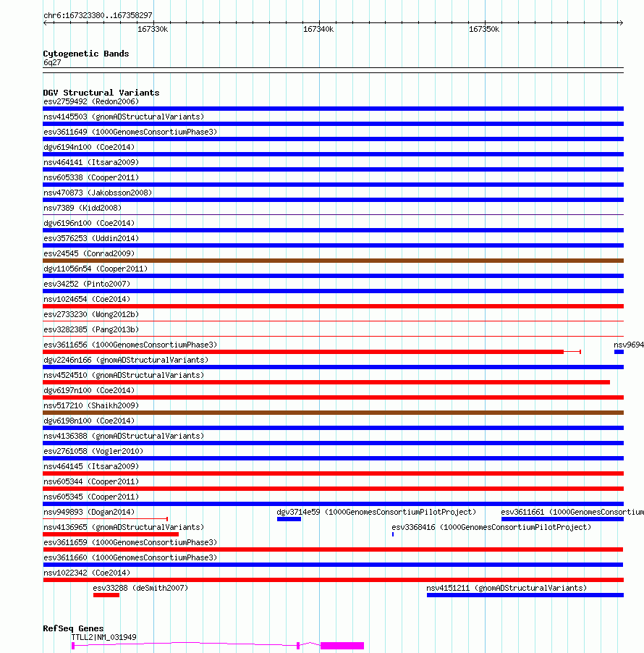Click the large magenta TTLL2 exon block
Screen dimensions: 644x653
pos(342,646)
